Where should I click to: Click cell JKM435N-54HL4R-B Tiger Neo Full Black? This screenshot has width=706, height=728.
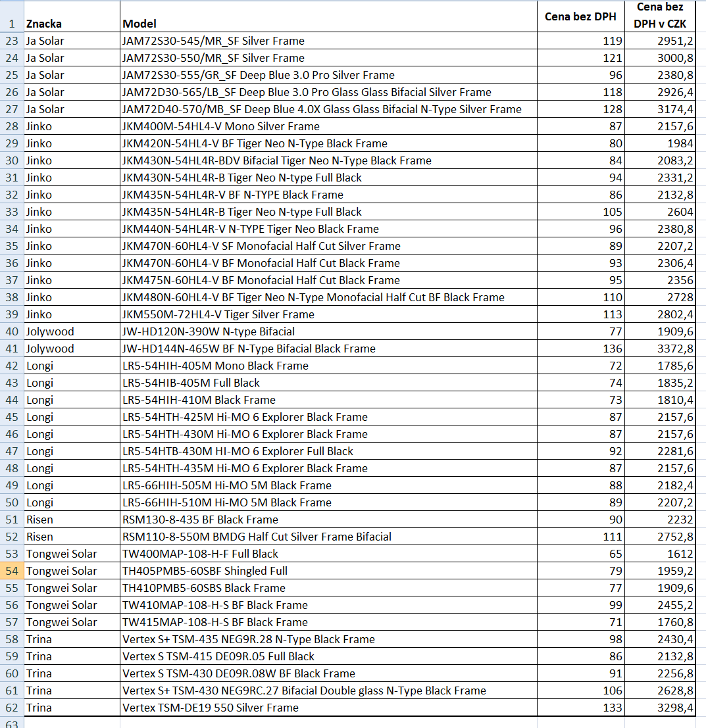point(328,212)
